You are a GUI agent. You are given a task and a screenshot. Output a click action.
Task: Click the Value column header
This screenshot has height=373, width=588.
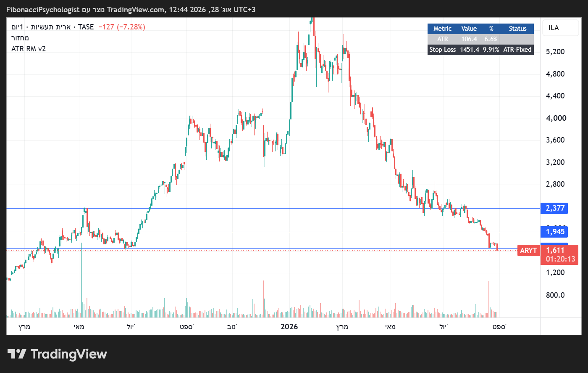click(x=469, y=29)
